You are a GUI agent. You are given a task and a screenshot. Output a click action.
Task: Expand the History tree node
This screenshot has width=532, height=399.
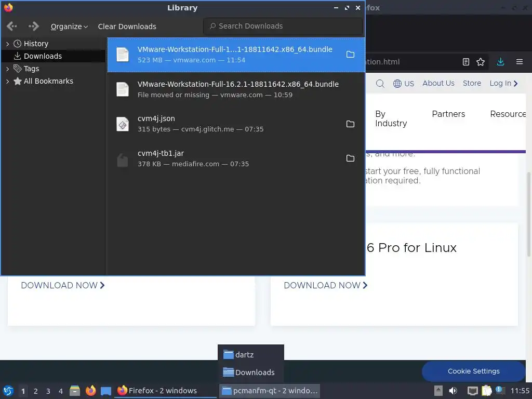click(7, 44)
